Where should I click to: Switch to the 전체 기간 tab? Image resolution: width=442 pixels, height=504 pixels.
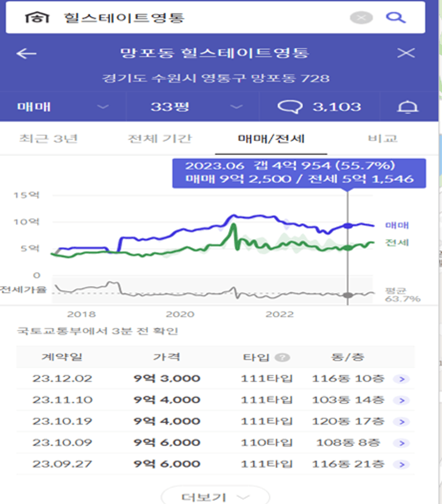[160, 139]
